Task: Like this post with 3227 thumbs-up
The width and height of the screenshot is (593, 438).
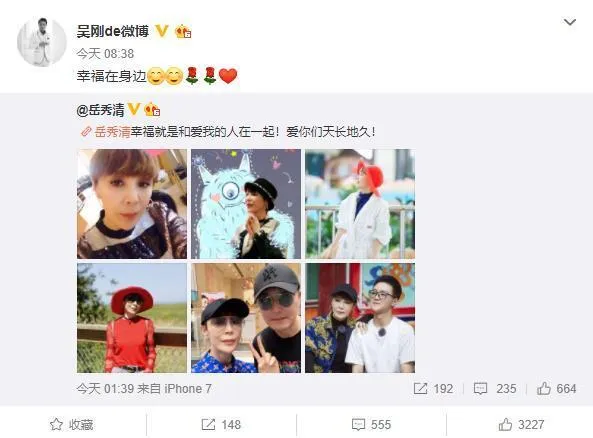Action: pos(521,424)
